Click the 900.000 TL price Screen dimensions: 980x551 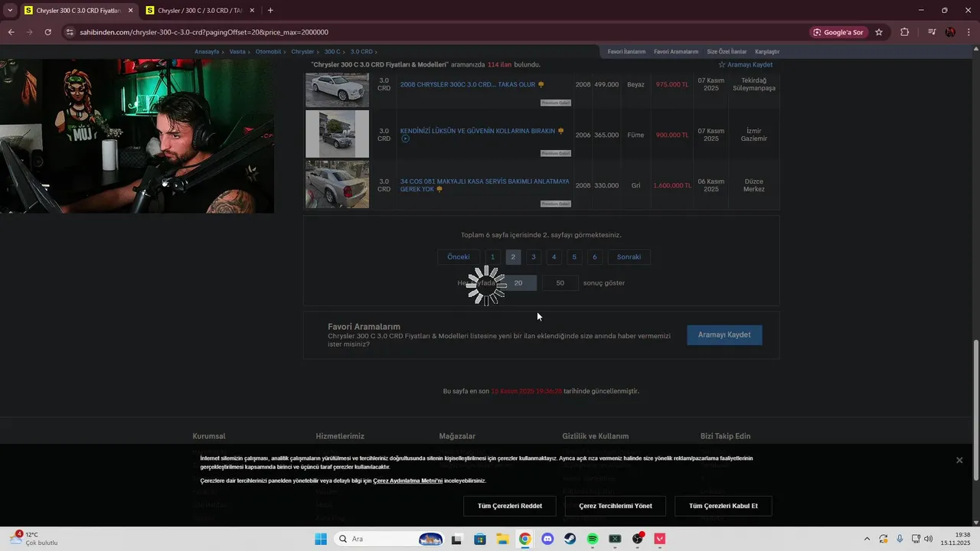click(x=672, y=135)
